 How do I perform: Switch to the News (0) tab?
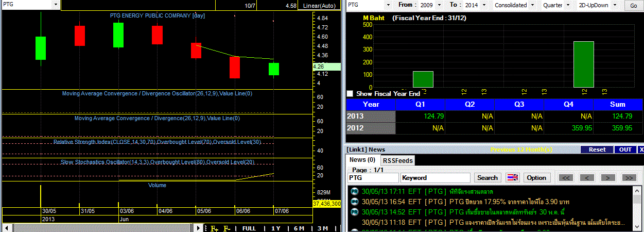click(362, 160)
